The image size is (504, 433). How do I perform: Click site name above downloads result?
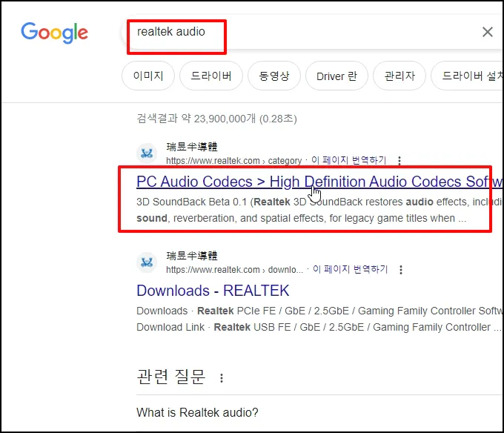pos(192,256)
